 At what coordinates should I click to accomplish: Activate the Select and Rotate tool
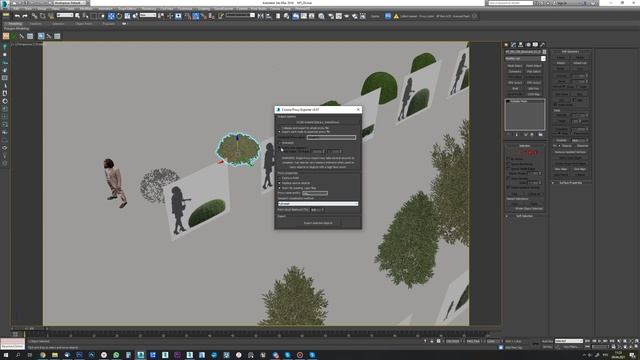tap(119, 16)
